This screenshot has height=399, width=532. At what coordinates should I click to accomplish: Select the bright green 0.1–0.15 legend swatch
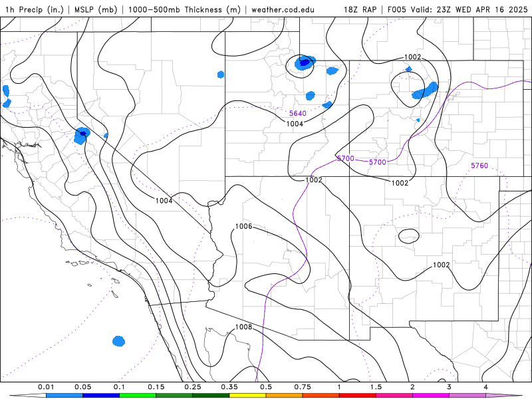point(138,396)
